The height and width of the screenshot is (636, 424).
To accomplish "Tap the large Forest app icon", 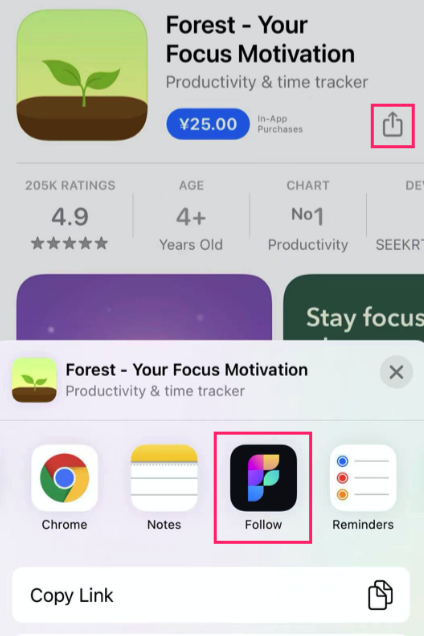I will (x=82, y=75).
